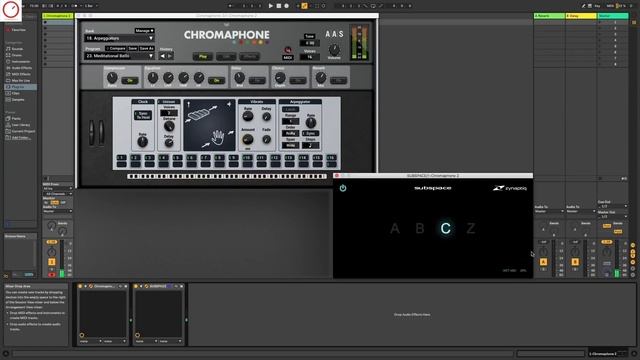Open the Chromaphone Program dropdown
The image size is (640, 360).
coord(119,56)
